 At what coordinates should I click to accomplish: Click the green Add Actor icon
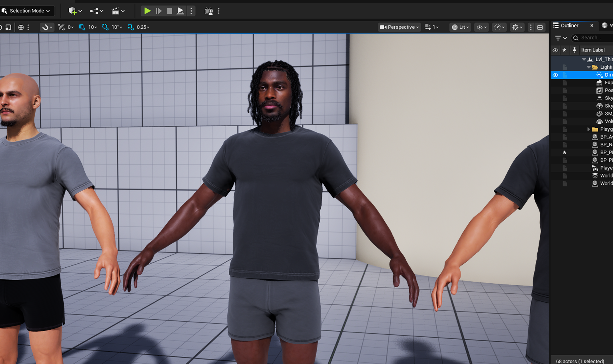point(73,11)
